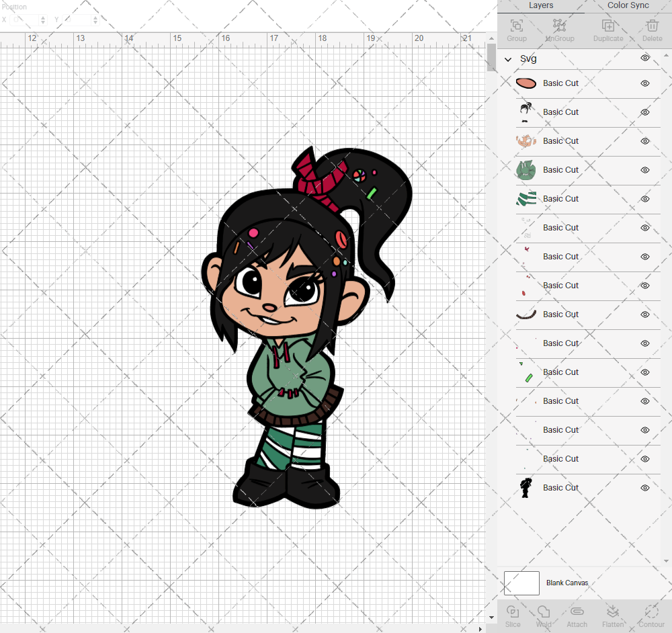This screenshot has width=672, height=633.
Task: Hide the bright green bar layer
Action: [x=645, y=372]
